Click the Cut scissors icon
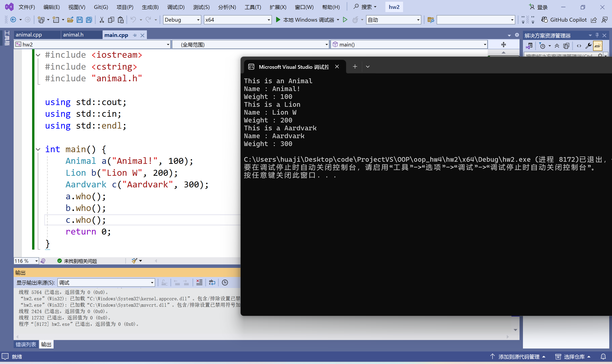 tap(102, 20)
